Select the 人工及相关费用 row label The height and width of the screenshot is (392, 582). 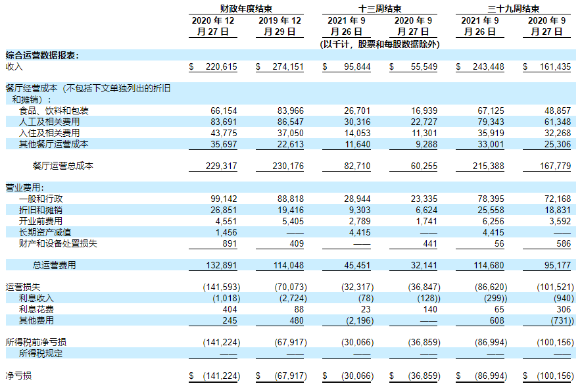[49, 122]
